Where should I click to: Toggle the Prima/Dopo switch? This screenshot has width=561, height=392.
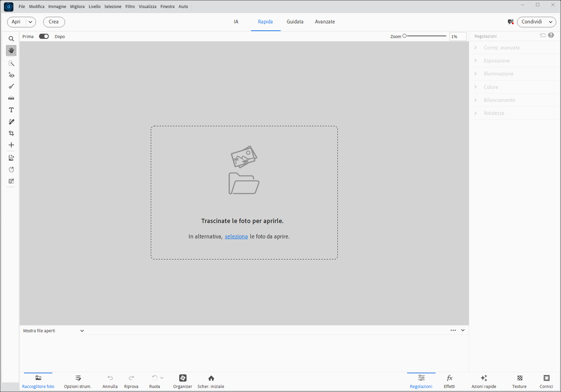(x=44, y=36)
